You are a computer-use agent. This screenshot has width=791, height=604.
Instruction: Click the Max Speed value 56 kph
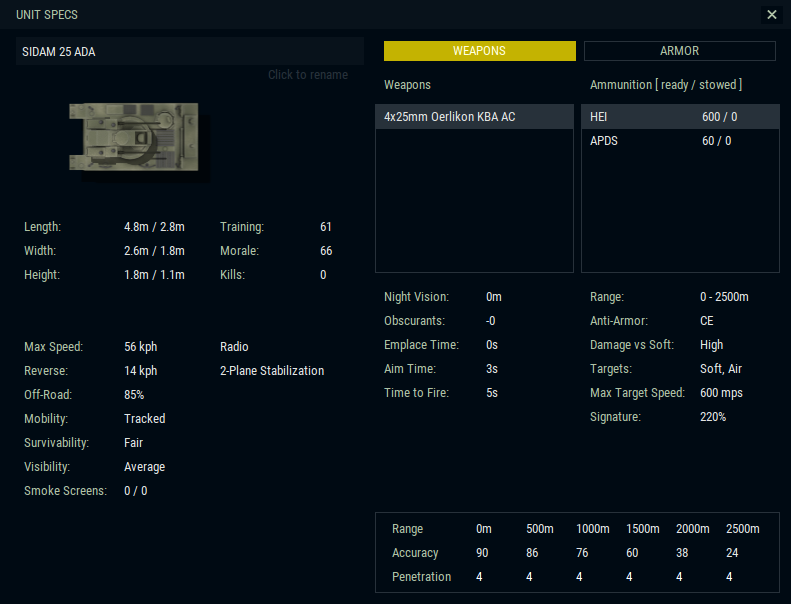tap(141, 347)
